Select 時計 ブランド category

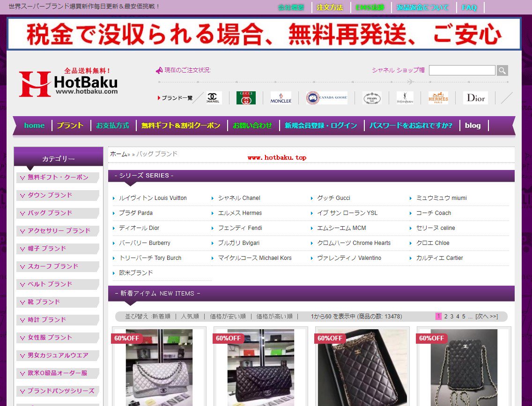coord(58,320)
